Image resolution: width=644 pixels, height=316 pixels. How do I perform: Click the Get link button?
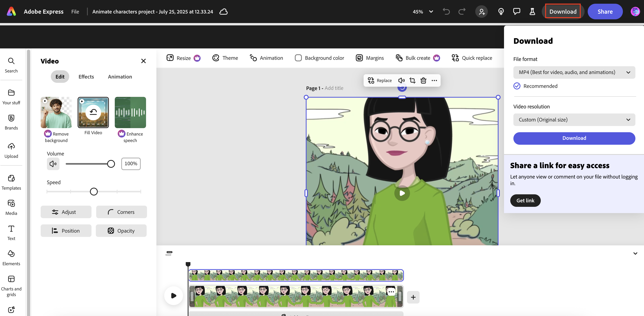(x=525, y=201)
